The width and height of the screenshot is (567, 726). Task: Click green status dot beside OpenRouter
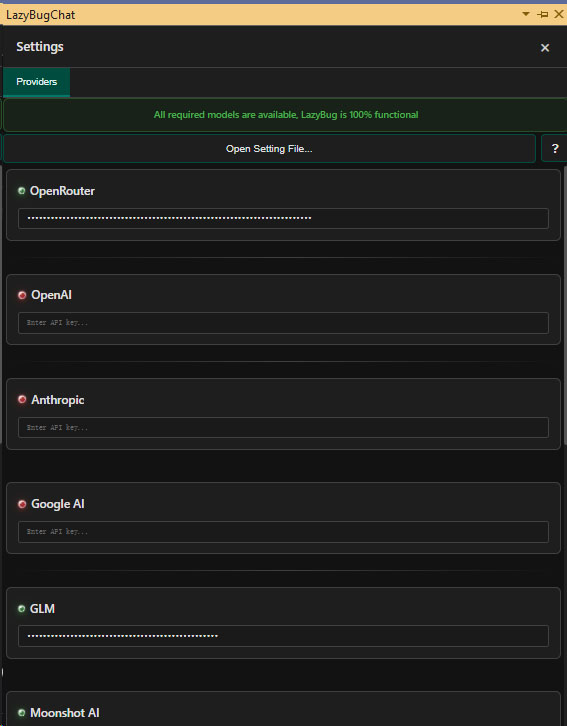click(x=21, y=191)
